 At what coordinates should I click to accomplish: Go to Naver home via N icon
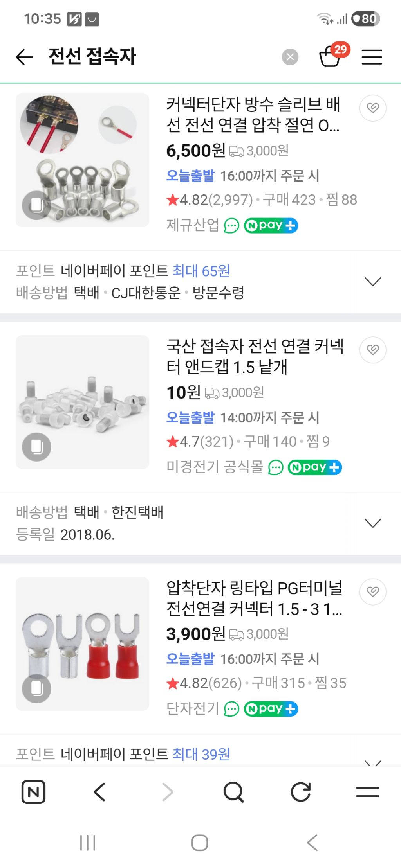pos(33,792)
